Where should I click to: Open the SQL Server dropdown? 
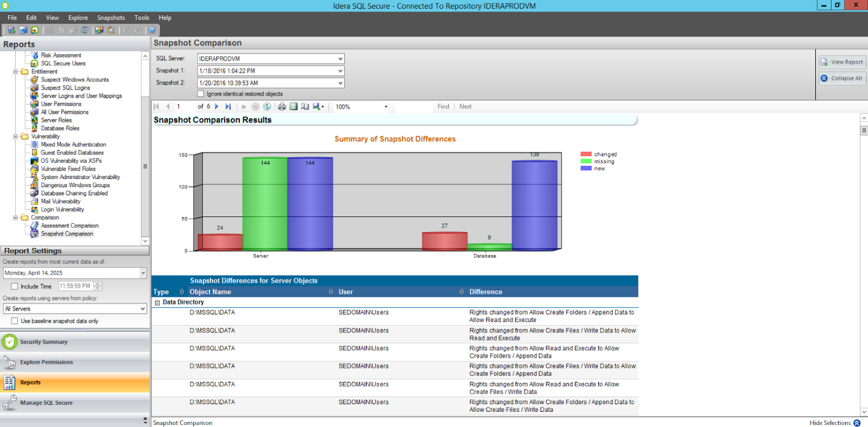(x=340, y=59)
